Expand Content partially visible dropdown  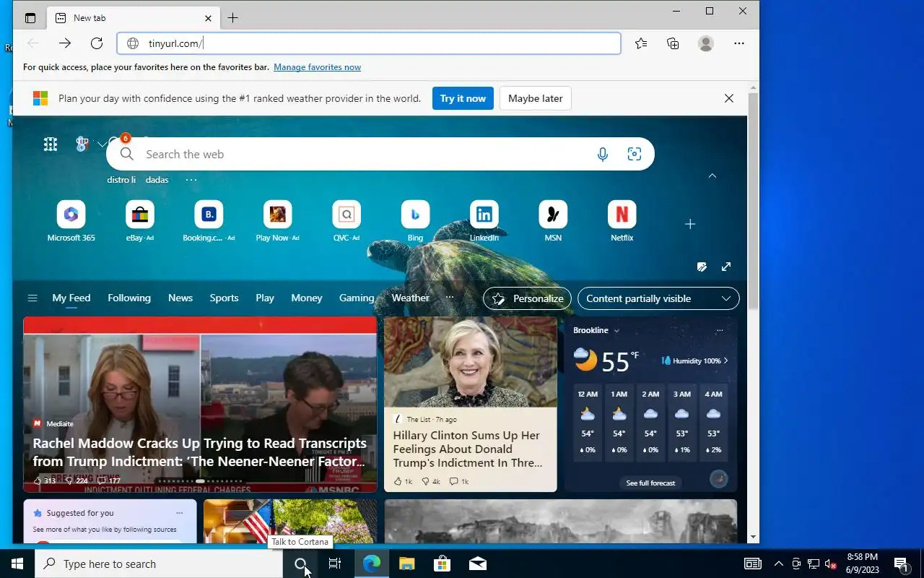658,298
